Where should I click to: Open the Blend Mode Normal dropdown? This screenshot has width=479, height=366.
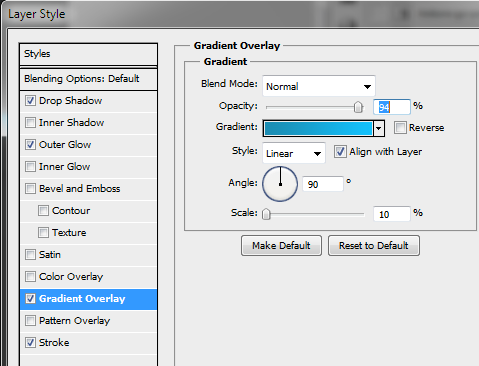[x=319, y=86]
